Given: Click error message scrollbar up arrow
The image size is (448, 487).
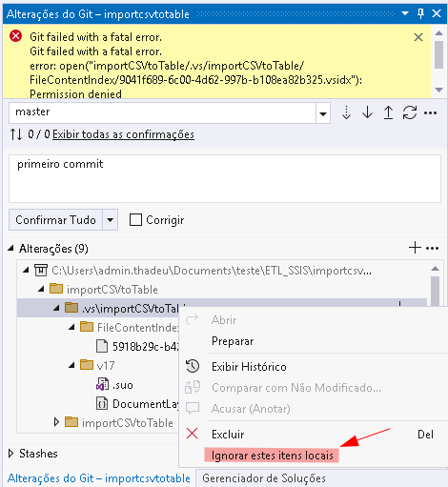Looking at the screenshot, I should (439, 33).
